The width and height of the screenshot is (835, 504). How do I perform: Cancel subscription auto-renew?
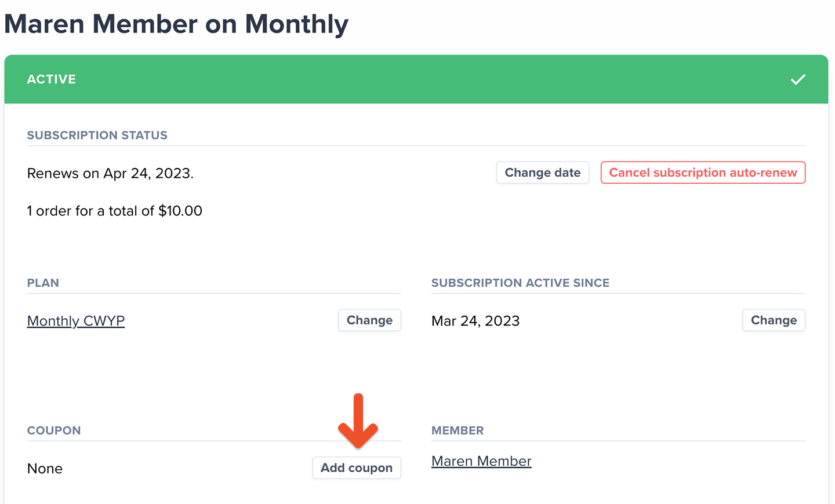tap(703, 173)
